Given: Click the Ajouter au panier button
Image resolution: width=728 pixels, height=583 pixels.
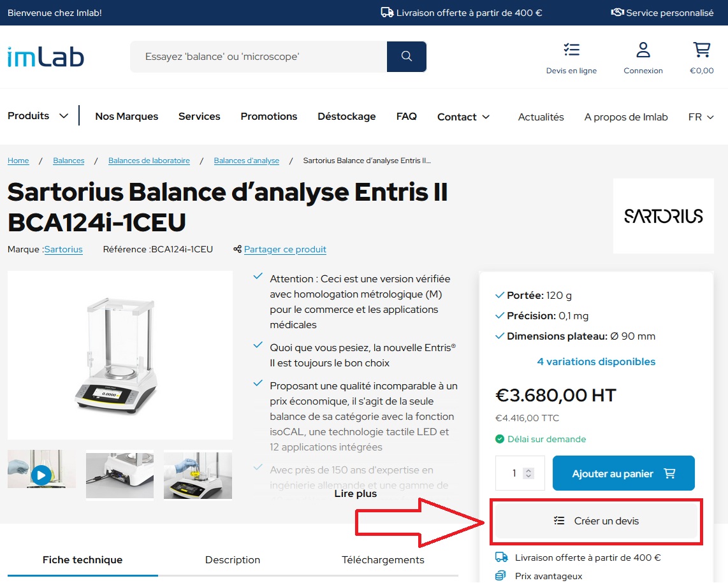Looking at the screenshot, I should 623,473.
